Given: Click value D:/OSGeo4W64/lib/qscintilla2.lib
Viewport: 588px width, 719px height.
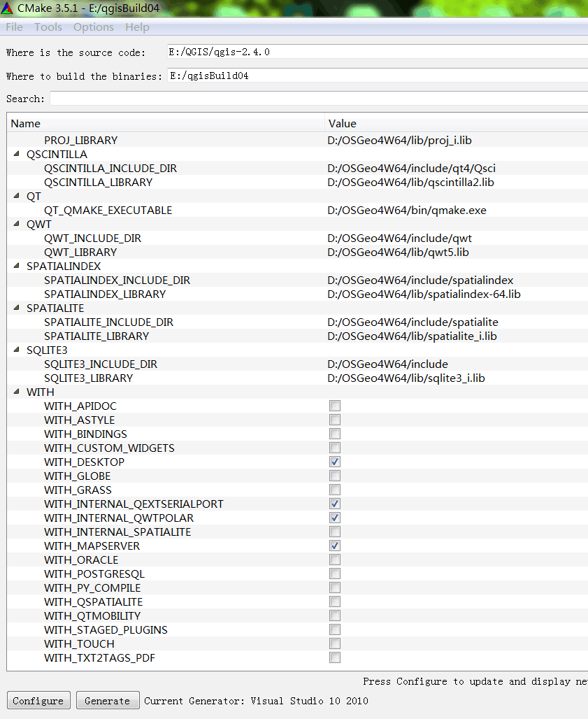Looking at the screenshot, I should tap(410, 182).
